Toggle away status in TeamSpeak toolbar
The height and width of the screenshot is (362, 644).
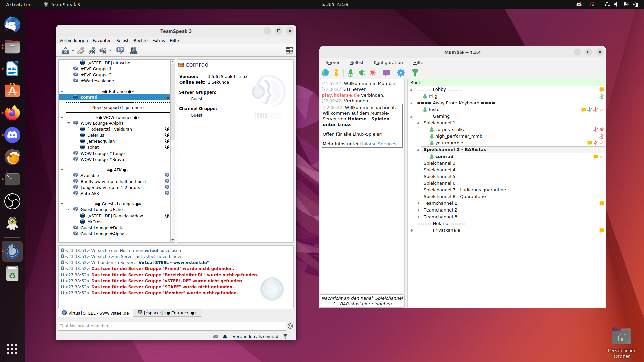(x=81, y=50)
